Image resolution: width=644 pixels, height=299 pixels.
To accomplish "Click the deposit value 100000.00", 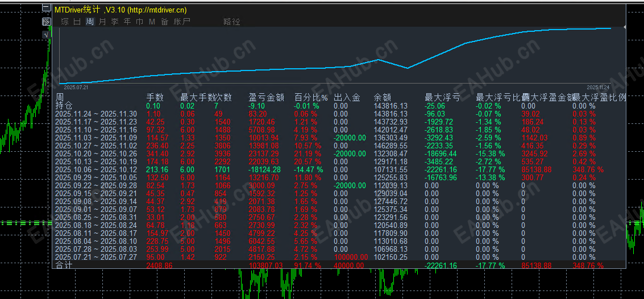I will click(350, 257).
